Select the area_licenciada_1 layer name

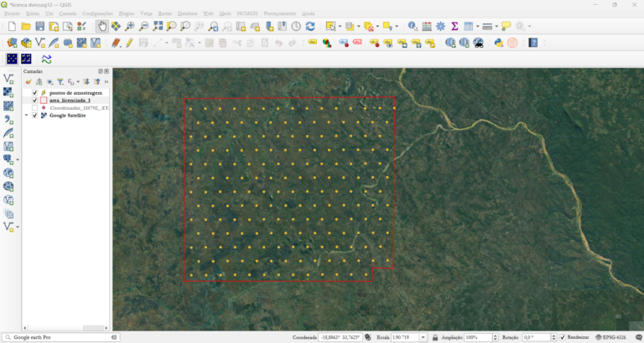pos(70,101)
